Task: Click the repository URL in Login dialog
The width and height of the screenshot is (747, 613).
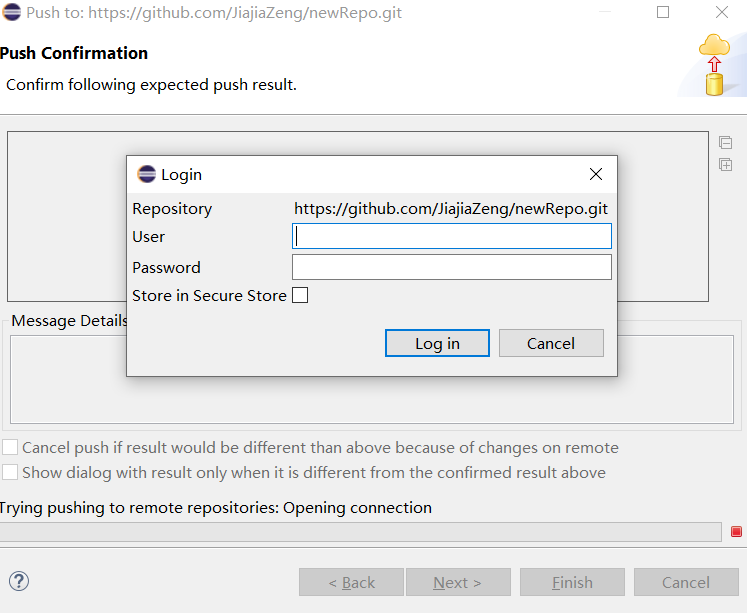Action: 451,209
